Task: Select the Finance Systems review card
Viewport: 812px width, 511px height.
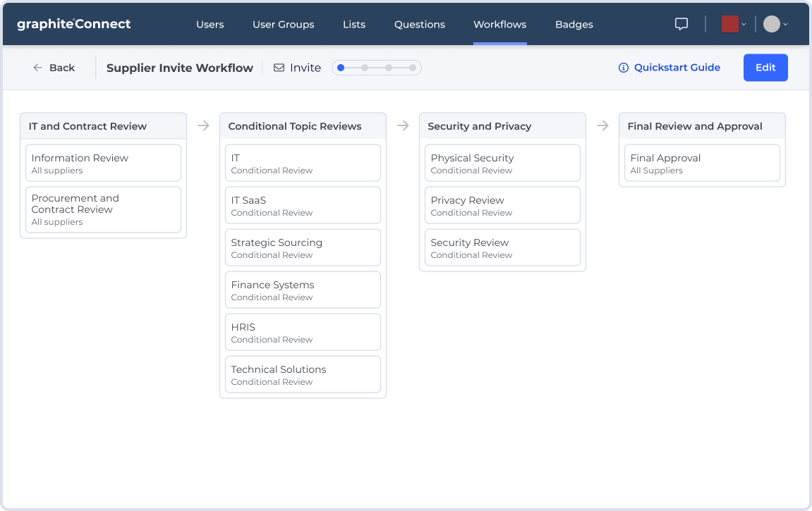Action: [x=303, y=290]
